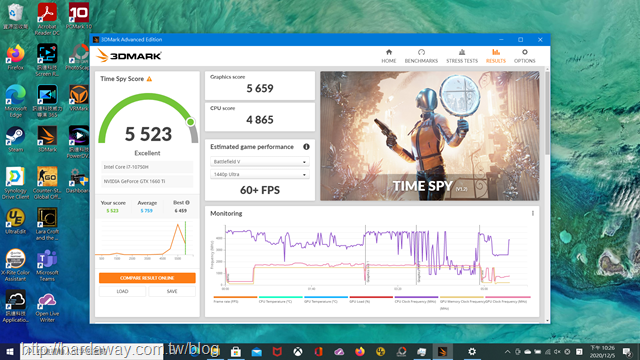Viewport: 640px width, 360px height.
Task: Switch to the Results tab
Action: (x=496, y=56)
